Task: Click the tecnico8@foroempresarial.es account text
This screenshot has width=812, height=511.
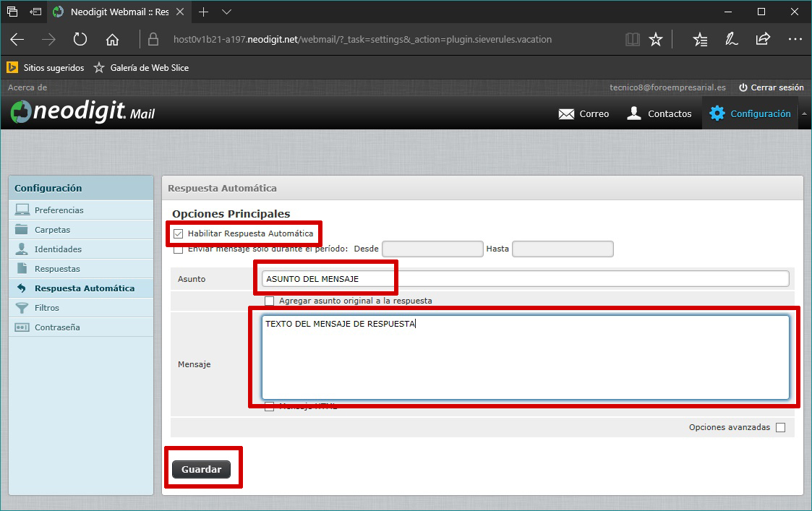Action: tap(667, 87)
